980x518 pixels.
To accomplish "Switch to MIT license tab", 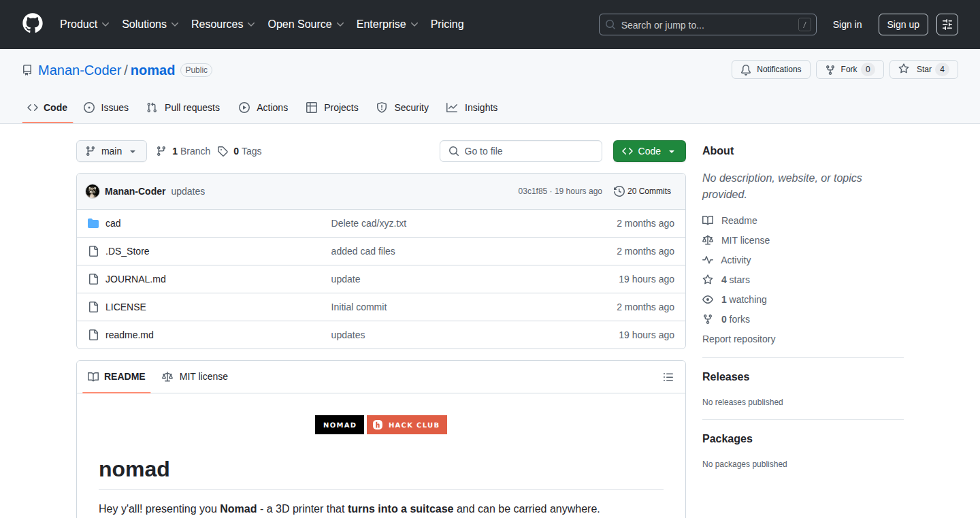I will coord(195,376).
